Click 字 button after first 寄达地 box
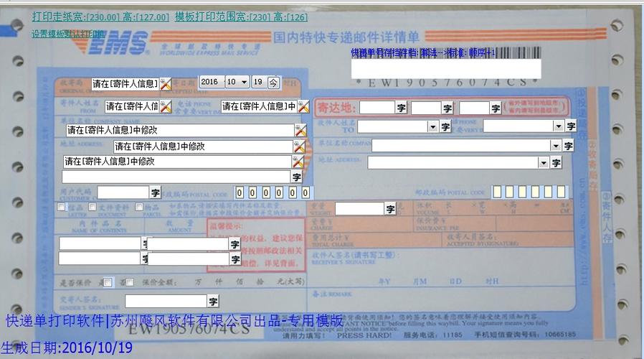The height and width of the screenshot is (359, 644). (402, 108)
